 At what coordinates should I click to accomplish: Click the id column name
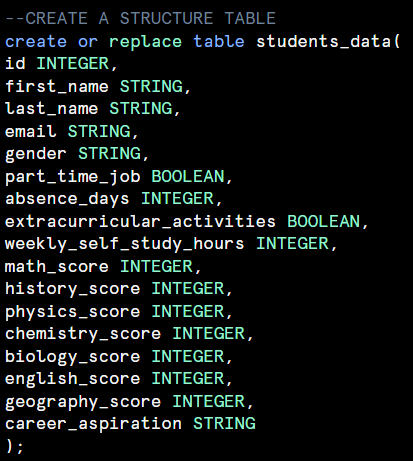15,63
